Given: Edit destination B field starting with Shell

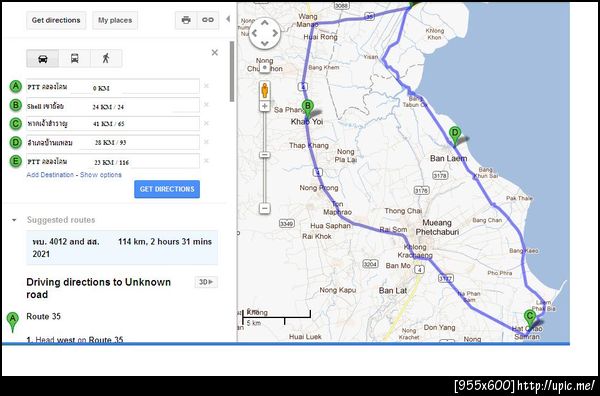Looking at the screenshot, I should click(113, 105).
